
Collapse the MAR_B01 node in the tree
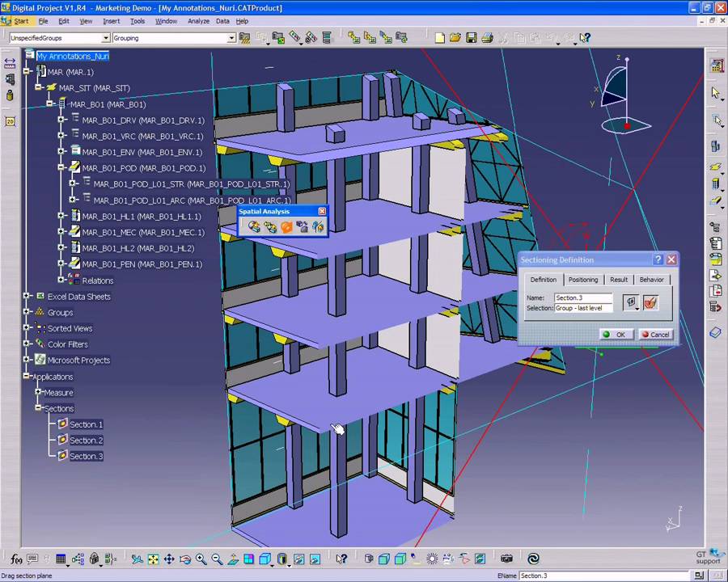[x=50, y=103]
